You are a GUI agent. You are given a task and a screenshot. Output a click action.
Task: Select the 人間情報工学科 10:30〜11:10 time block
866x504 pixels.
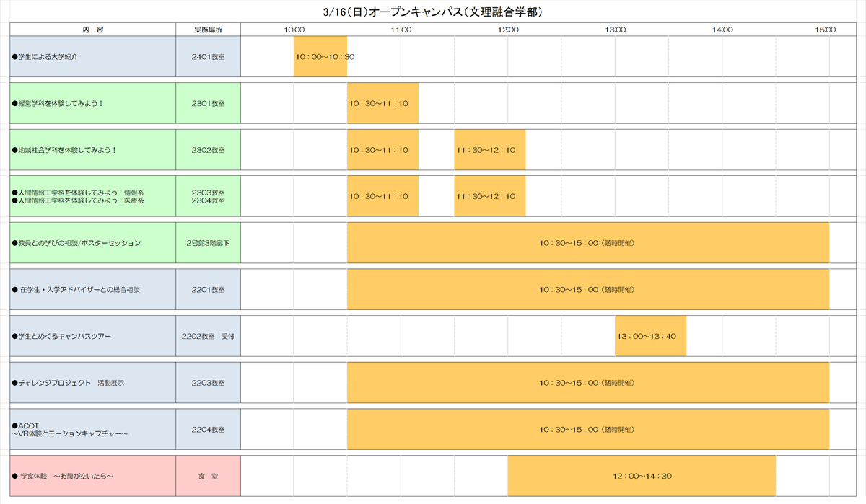tap(382, 196)
